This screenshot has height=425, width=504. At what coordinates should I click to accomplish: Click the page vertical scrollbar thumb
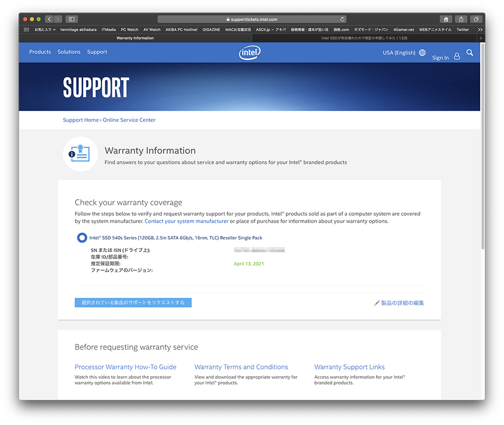point(482,146)
